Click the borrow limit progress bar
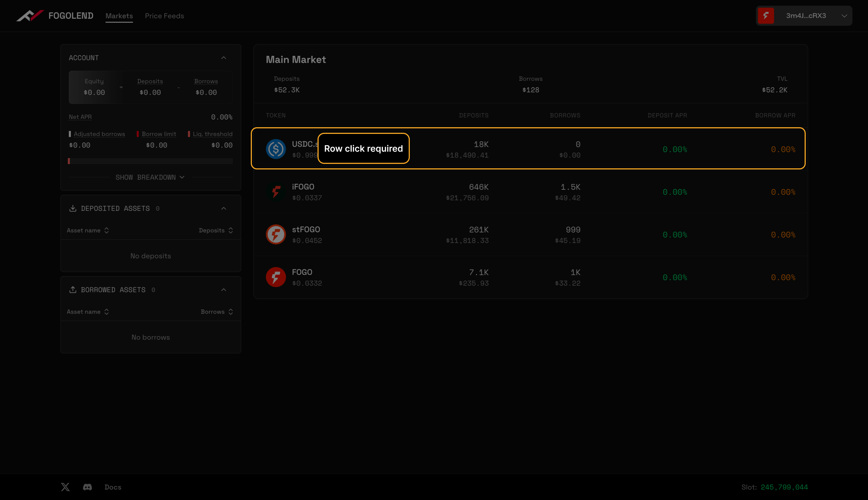This screenshot has height=500, width=868. coord(150,161)
